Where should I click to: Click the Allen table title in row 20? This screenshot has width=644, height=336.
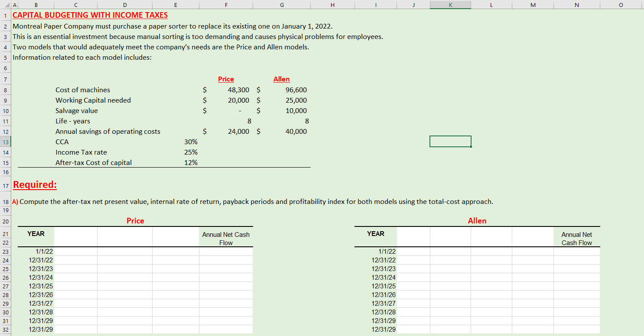pos(477,221)
